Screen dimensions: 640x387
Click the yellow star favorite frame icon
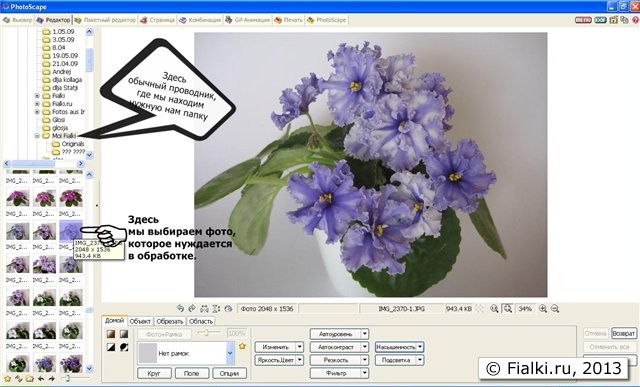[x=242, y=346]
